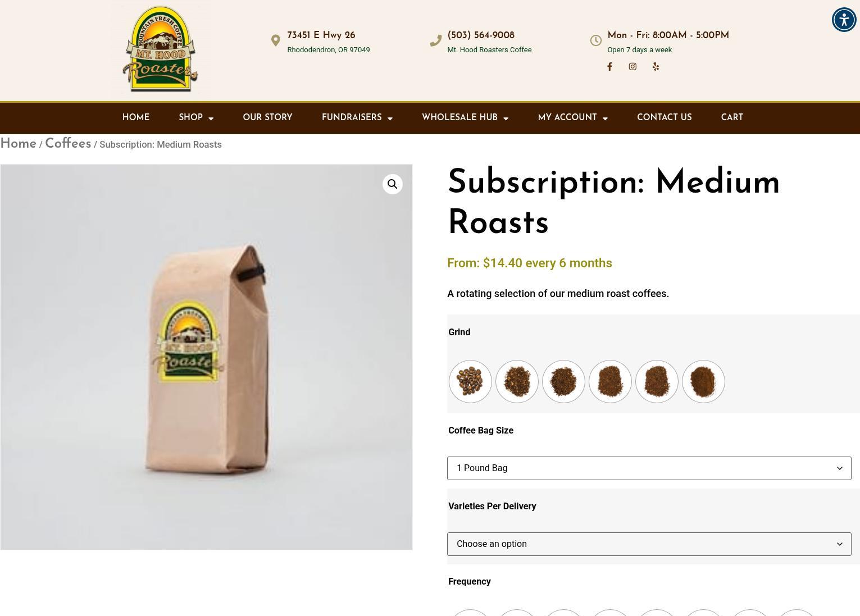
Task: Click the phone number (503) 564-9008
Action: 481,35
